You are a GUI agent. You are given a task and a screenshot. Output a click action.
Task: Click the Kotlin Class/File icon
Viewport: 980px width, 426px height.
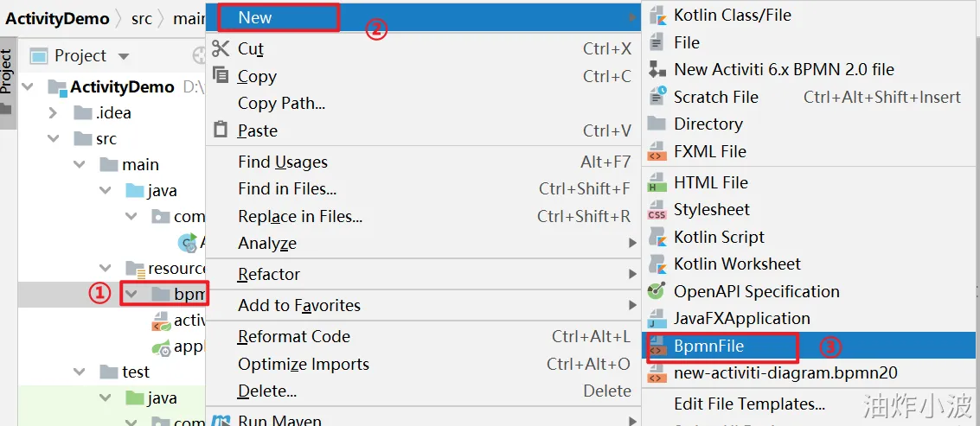(x=657, y=15)
